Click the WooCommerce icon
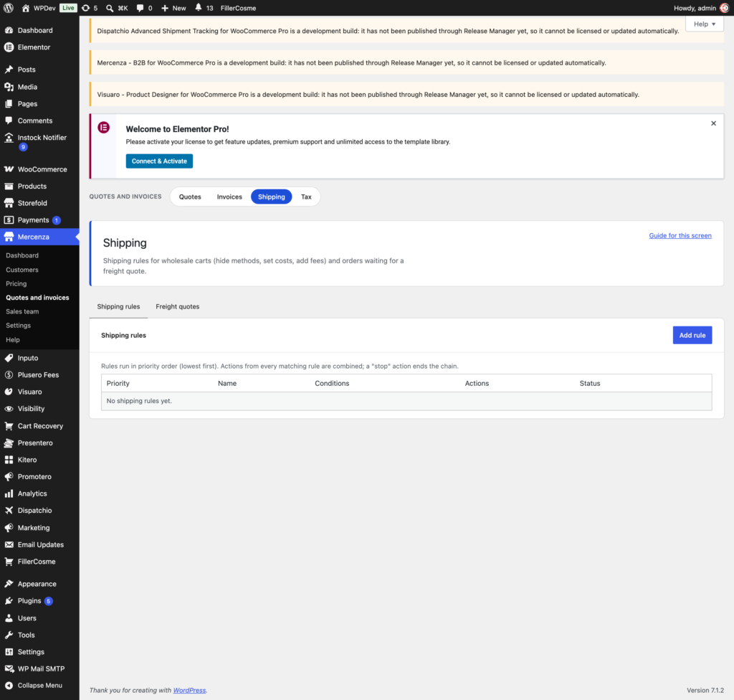 (x=9, y=169)
